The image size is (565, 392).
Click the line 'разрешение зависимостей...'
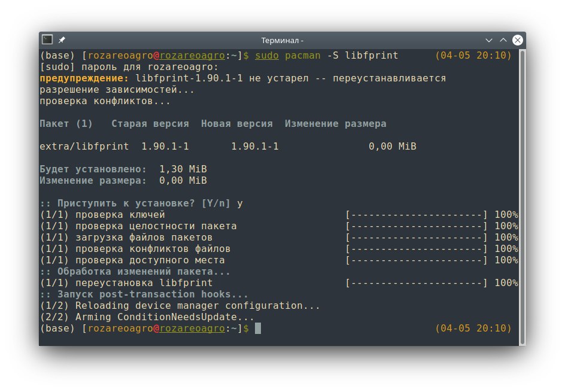pyautogui.click(x=117, y=90)
